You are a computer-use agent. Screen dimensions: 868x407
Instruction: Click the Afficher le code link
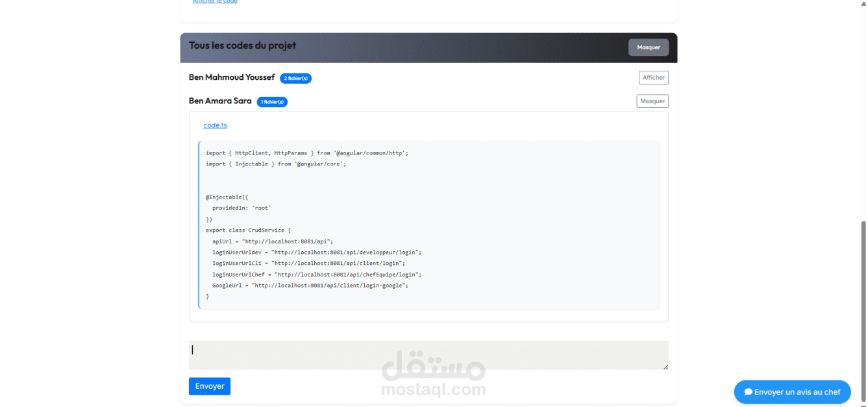[x=215, y=2]
